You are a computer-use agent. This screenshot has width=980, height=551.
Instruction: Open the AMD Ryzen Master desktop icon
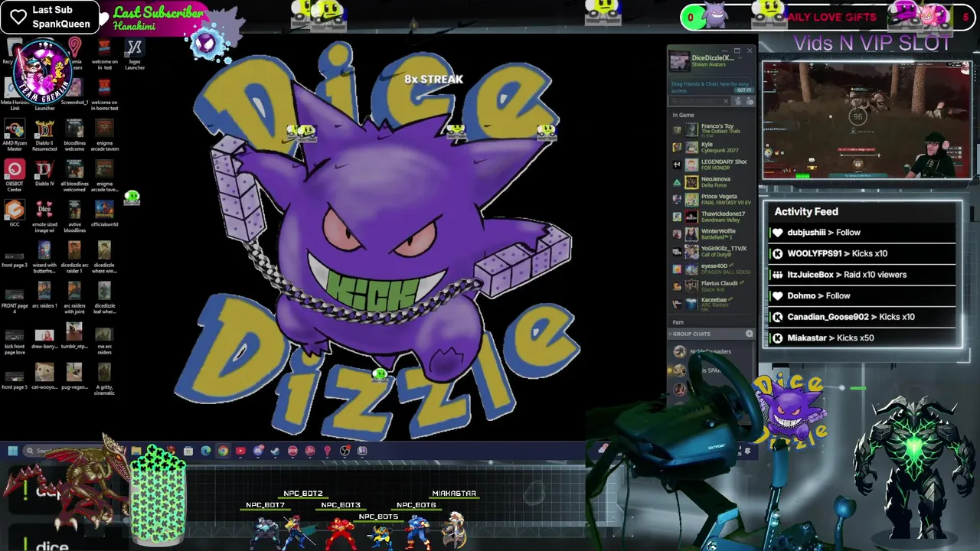pos(15,135)
